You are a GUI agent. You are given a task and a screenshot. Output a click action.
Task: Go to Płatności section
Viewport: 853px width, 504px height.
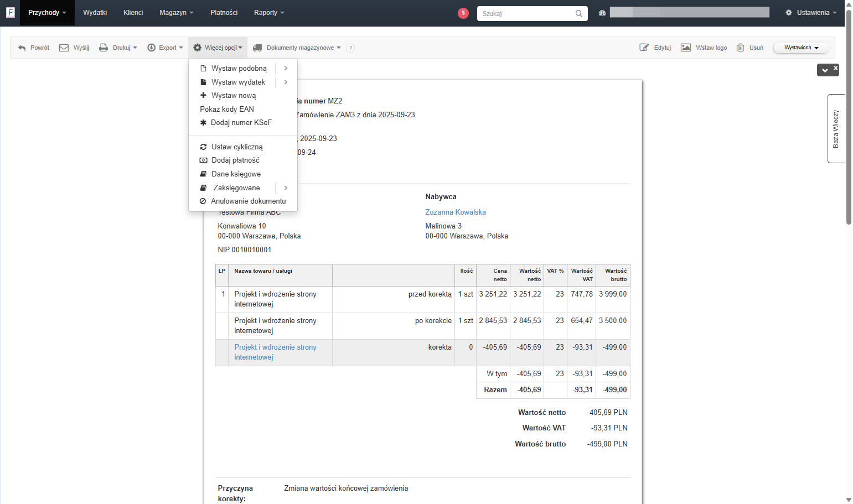224,13
